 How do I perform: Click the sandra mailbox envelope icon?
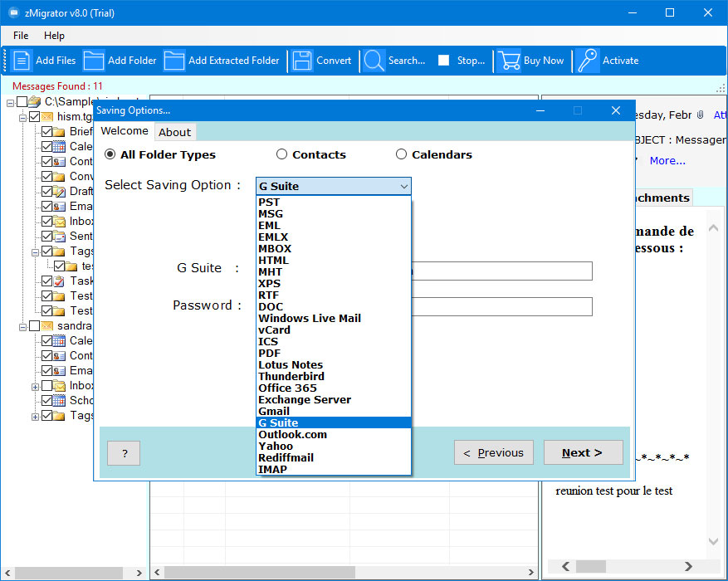point(46,325)
